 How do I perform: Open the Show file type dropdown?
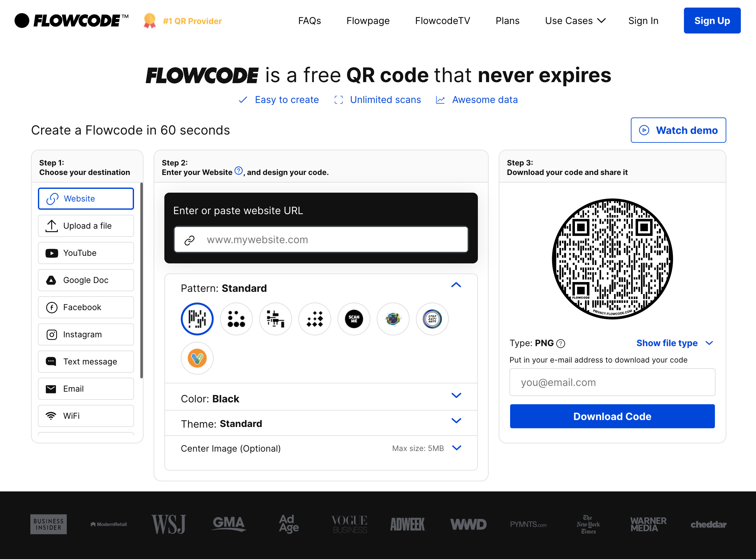point(674,343)
